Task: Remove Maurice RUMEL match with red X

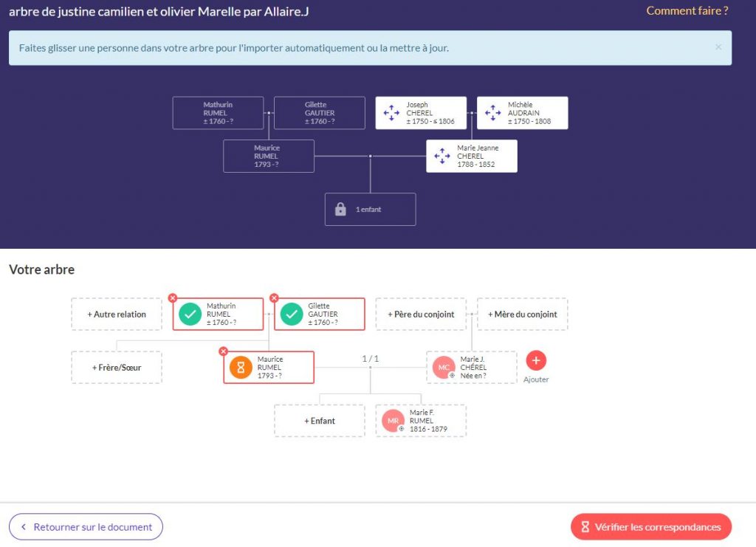Action: (224, 351)
